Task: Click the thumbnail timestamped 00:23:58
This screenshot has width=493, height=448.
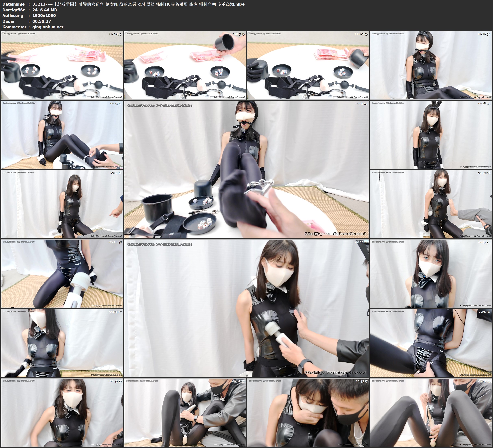Action: [x=431, y=204]
